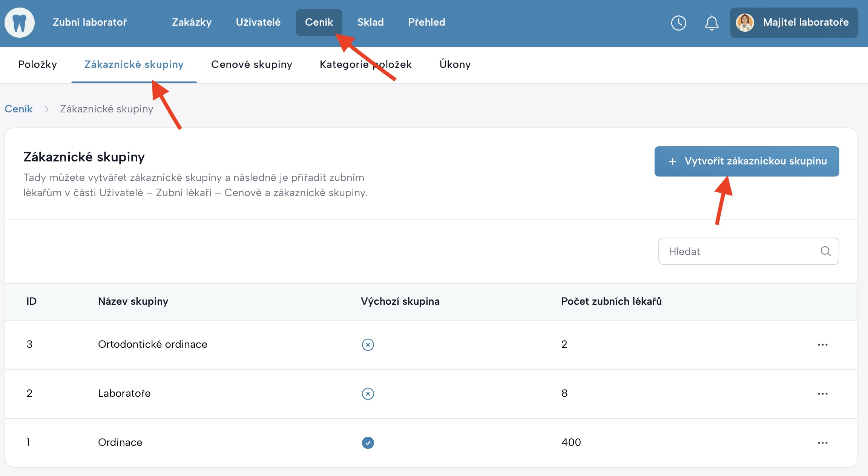Click the Název skupiny column header
Image resolution: width=868 pixels, height=476 pixels.
coord(133,301)
